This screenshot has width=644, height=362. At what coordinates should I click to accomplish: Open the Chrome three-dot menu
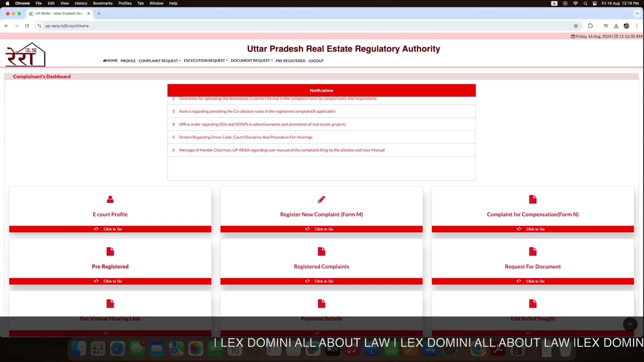tap(636, 26)
